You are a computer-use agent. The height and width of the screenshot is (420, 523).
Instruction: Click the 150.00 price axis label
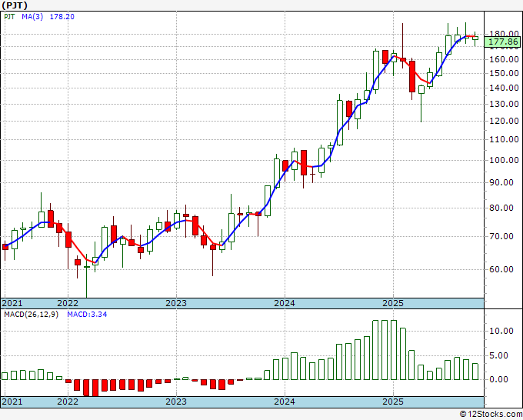pyautogui.click(x=504, y=73)
